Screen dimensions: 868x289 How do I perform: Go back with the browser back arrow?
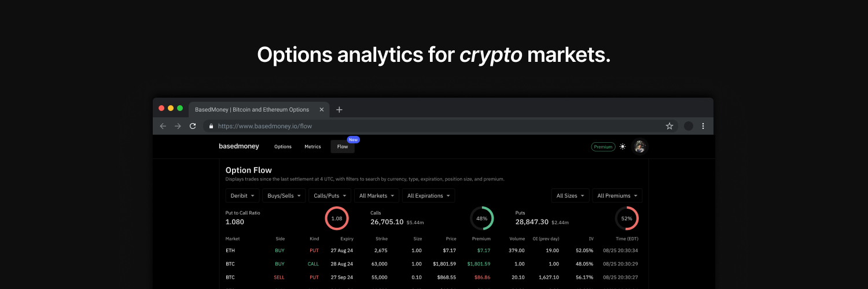point(163,126)
